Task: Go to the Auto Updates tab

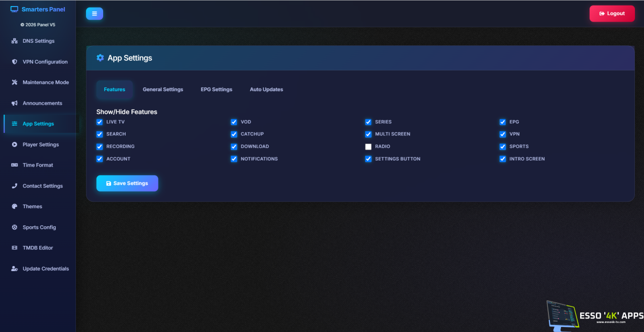Action: tap(267, 90)
